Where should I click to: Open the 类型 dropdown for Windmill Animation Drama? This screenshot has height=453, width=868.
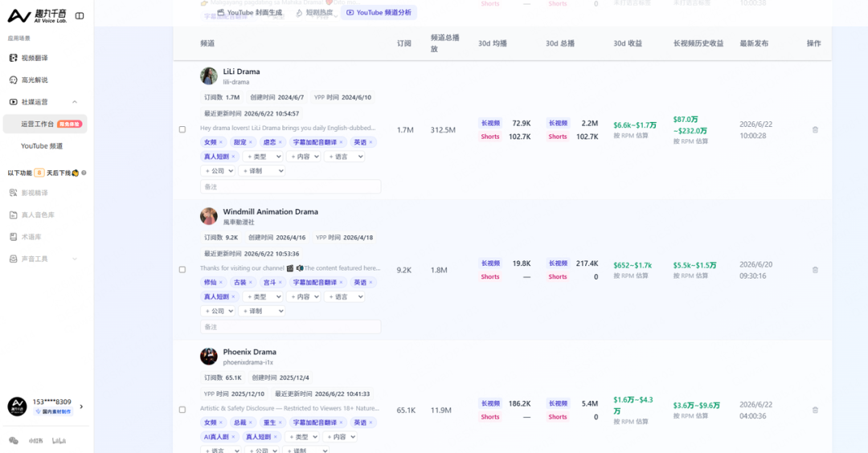(264, 296)
